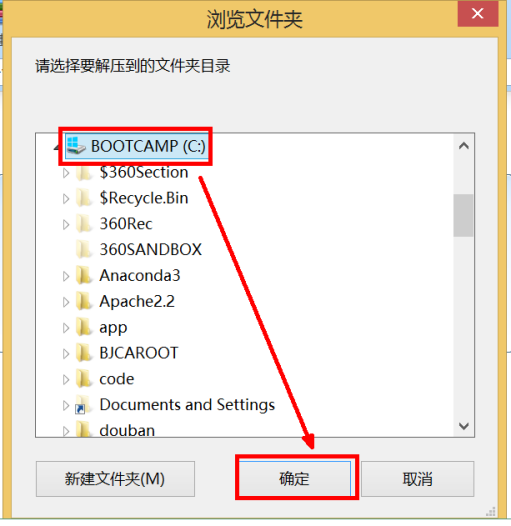Viewport: 511px width, 526px height.
Task: Select the Anaconda3 folder name
Action: pos(140,276)
